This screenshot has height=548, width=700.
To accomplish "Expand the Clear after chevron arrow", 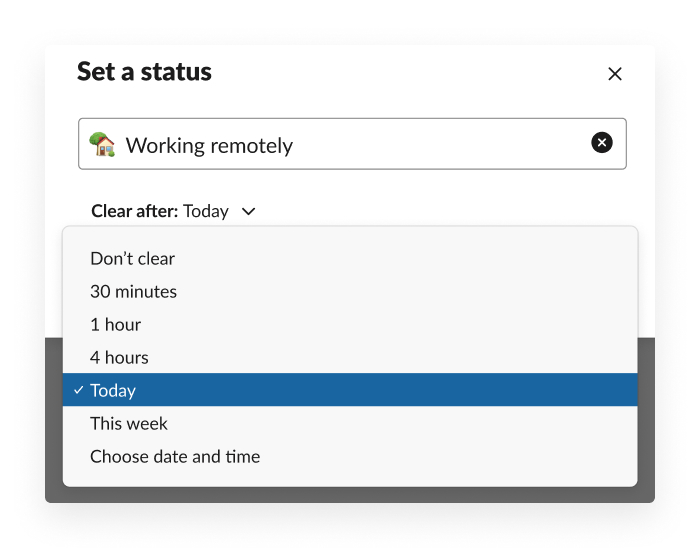I will 249,211.
